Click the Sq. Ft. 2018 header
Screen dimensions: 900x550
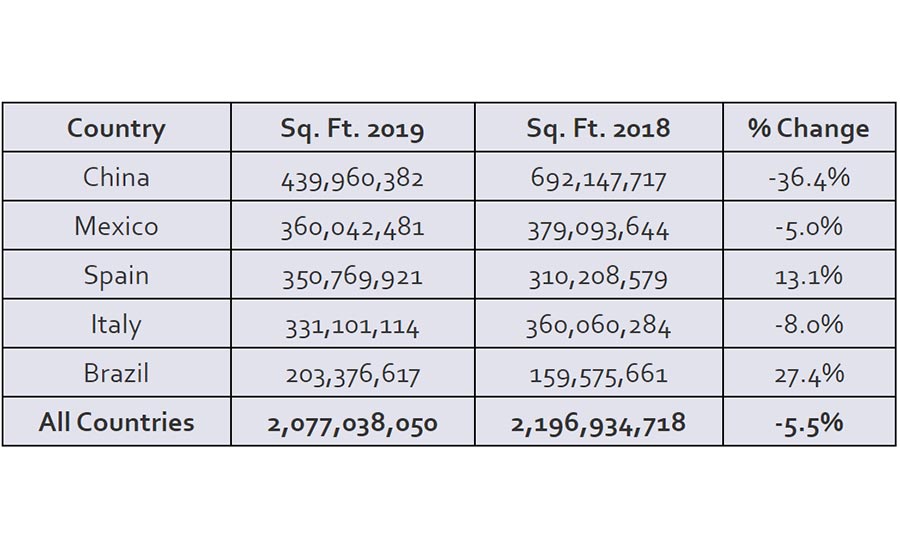[x=599, y=129]
